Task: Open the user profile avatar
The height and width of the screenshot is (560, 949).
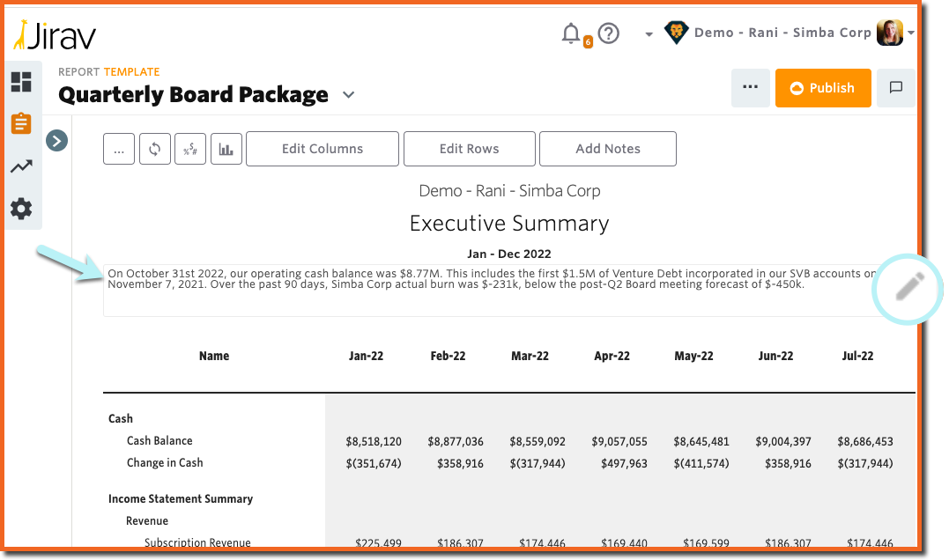Action: tap(890, 33)
